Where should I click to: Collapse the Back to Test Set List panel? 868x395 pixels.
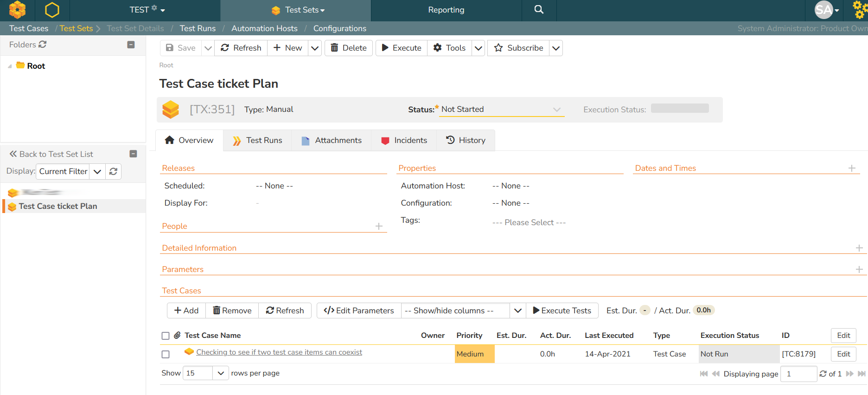point(133,154)
